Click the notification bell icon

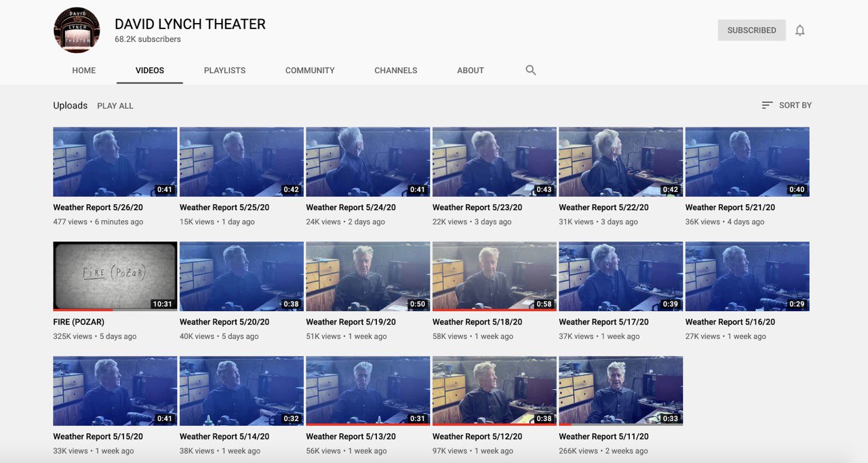click(800, 31)
